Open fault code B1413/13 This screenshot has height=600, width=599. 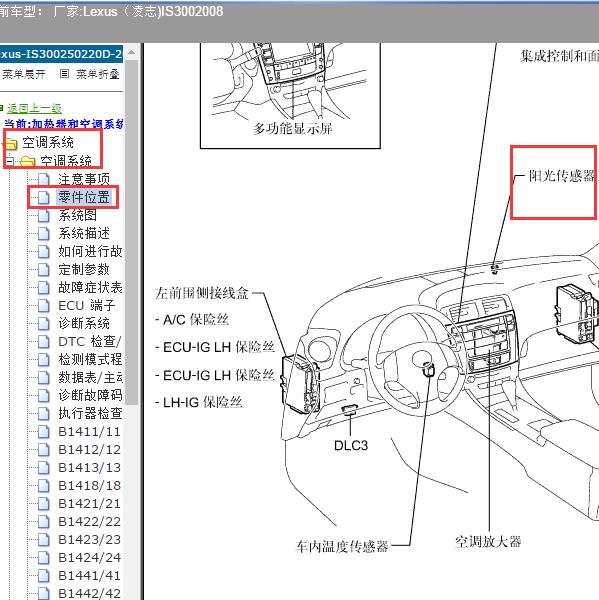[x=90, y=467]
